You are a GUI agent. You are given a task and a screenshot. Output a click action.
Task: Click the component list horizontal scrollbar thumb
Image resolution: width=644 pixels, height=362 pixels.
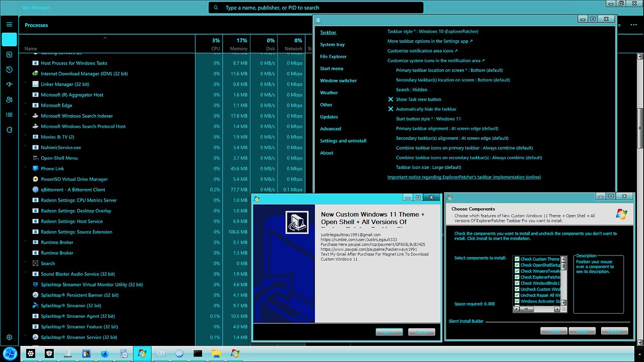(x=526, y=309)
